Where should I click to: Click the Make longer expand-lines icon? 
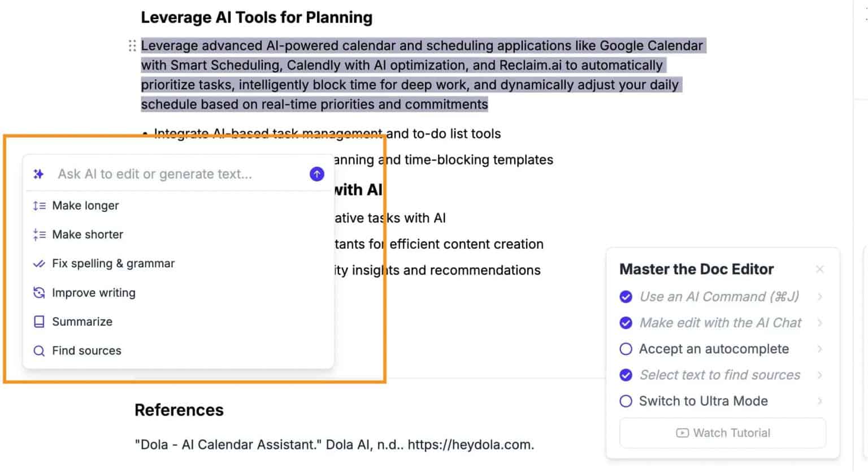39,205
